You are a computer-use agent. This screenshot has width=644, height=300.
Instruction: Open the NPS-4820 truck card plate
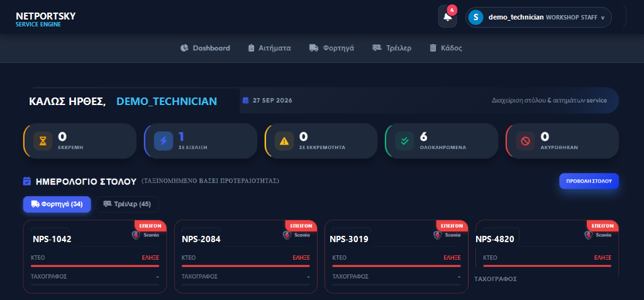495,239
